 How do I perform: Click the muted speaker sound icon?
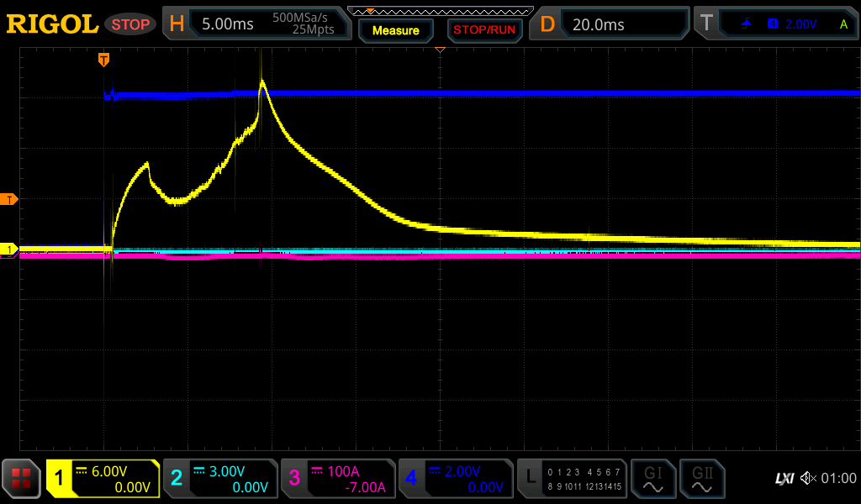[x=808, y=479]
